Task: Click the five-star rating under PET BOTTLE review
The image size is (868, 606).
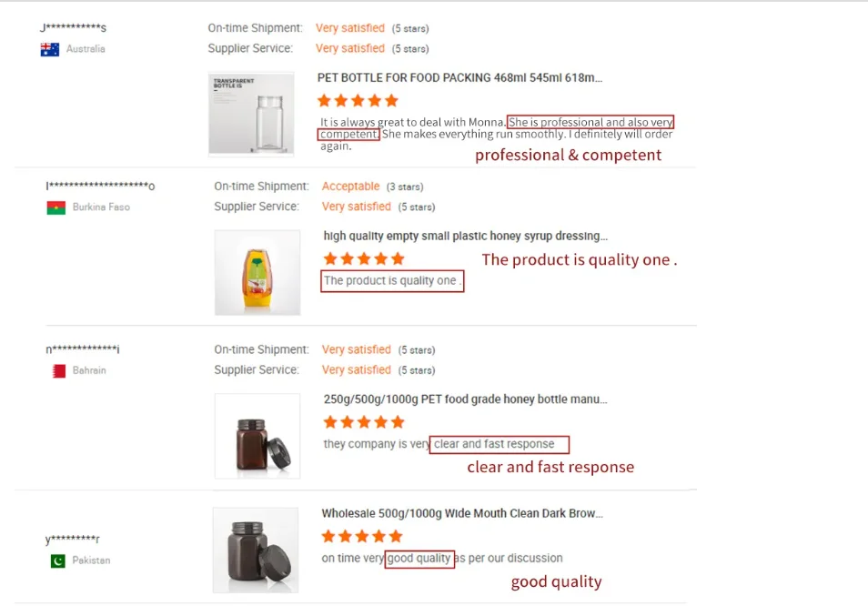Action: tap(358, 100)
